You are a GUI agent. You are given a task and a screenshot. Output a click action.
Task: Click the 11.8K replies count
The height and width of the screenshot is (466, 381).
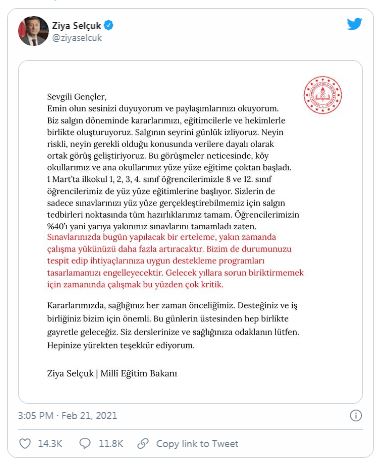[111, 444]
